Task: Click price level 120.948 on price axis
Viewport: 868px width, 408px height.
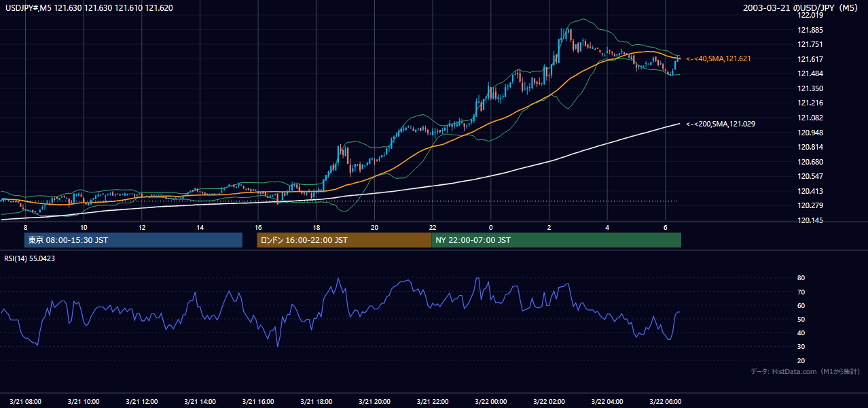Action: 811,133
